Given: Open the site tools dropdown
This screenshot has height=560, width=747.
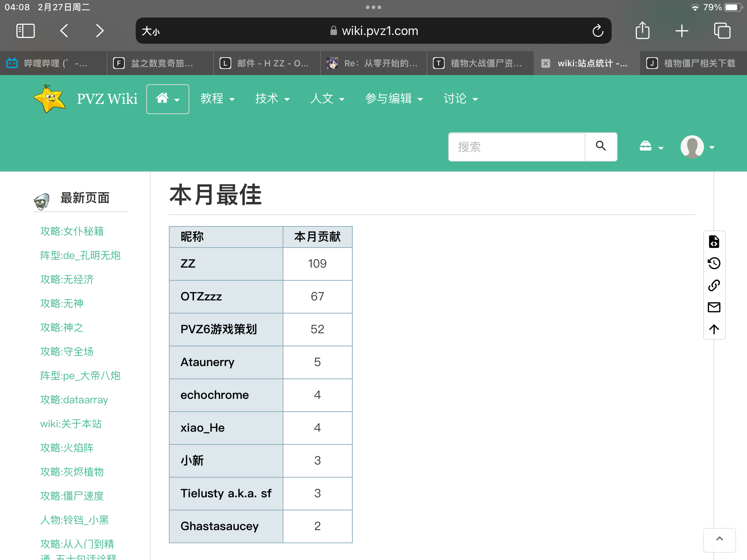Looking at the screenshot, I should (x=651, y=147).
